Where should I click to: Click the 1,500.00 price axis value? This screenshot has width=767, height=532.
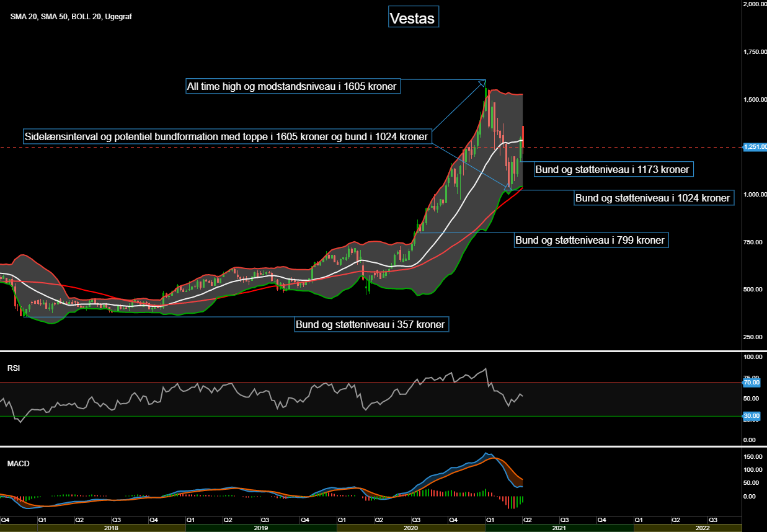click(755, 100)
